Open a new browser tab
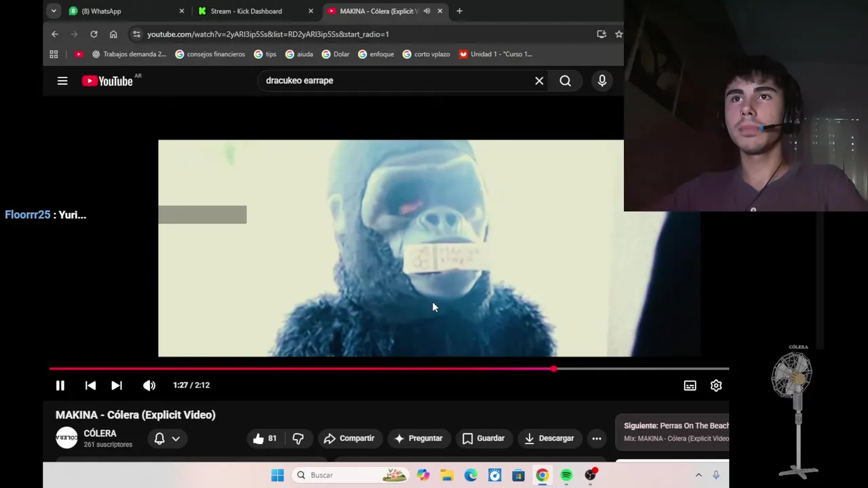This screenshot has width=868, height=488. 459,11
